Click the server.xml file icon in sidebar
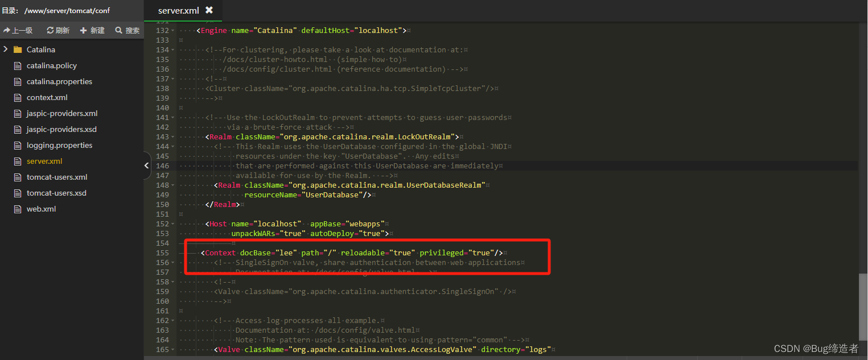The width and height of the screenshot is (868, 360). click(17, 161)
